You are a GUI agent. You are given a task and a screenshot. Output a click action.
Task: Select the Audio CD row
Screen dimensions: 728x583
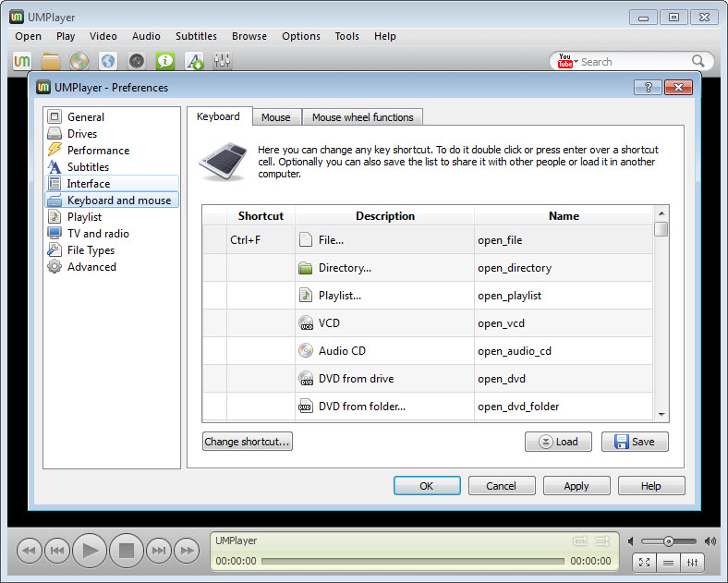coord(385,351)
